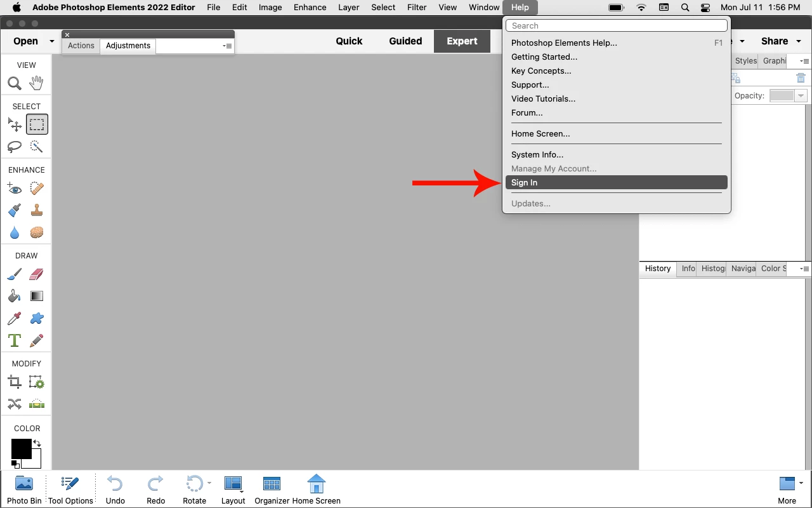812x508 pixels.
Task: Expand the Open recent files arrow
Action: coord(52,41)
